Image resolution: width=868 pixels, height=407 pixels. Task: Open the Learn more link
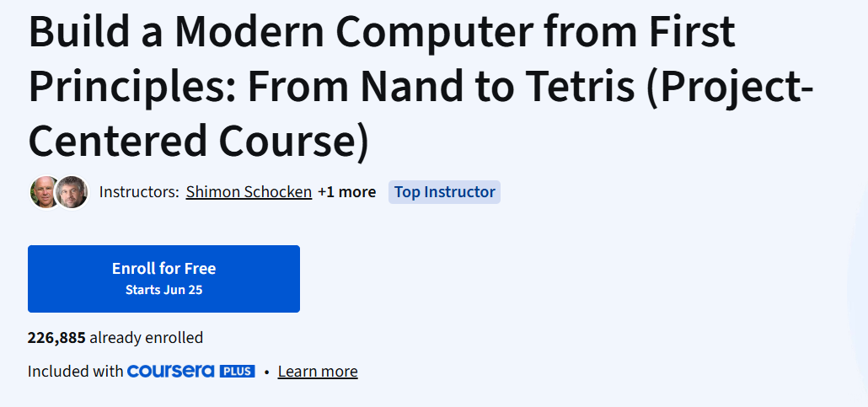(318, 372)
